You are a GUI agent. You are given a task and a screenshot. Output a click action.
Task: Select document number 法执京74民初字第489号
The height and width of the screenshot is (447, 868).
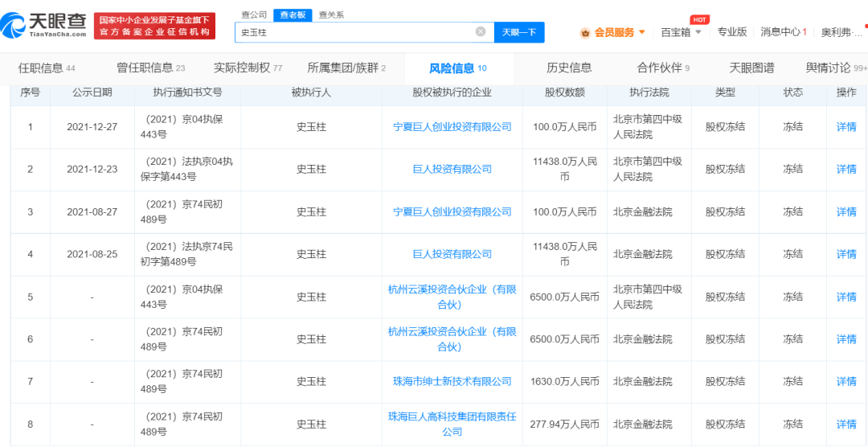point(187,254)
